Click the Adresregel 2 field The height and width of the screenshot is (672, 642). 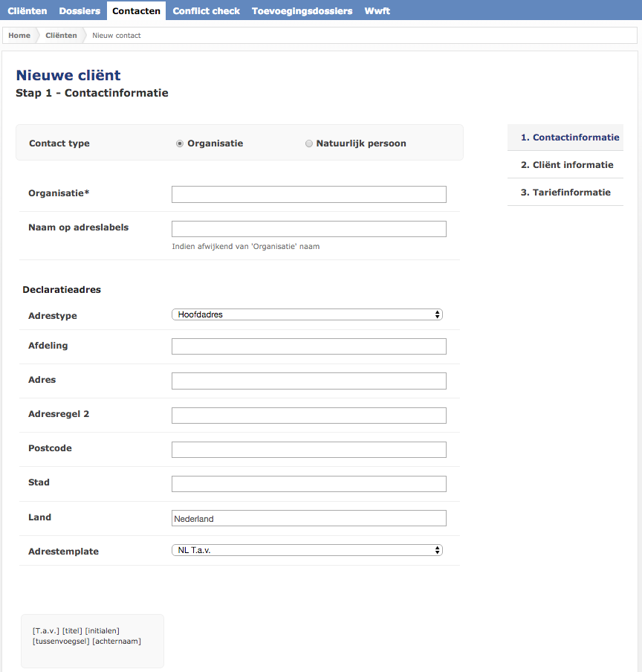pyautogui.click(x=309, y=416)
